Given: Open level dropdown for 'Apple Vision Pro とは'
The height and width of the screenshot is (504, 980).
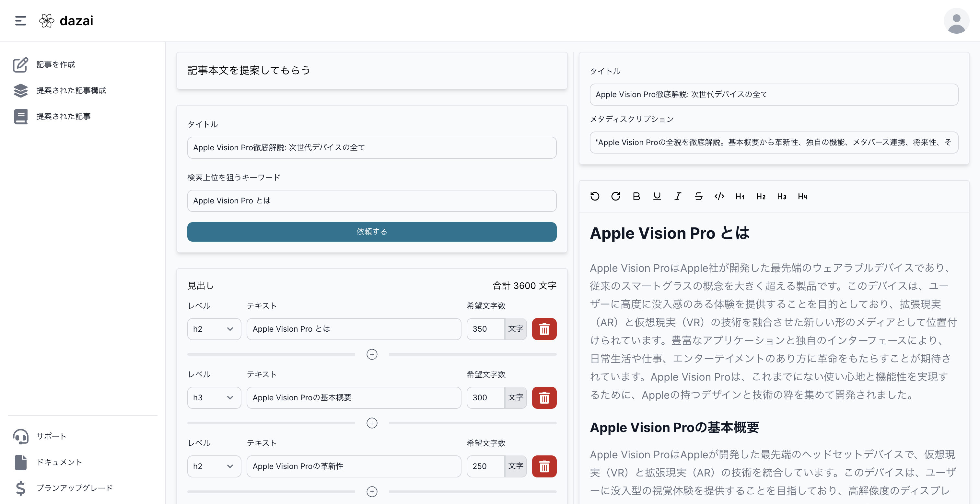Looking at the screenshot, I should tap(214, 329).
